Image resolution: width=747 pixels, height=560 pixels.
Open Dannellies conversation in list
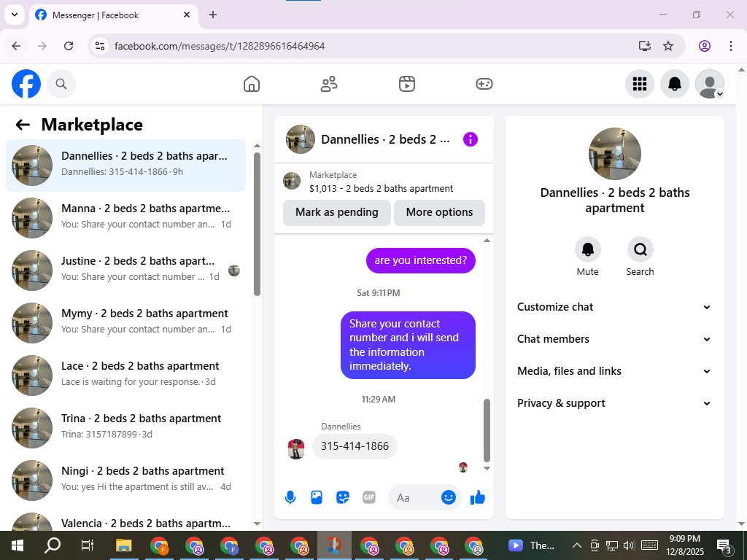coord(125,166)
